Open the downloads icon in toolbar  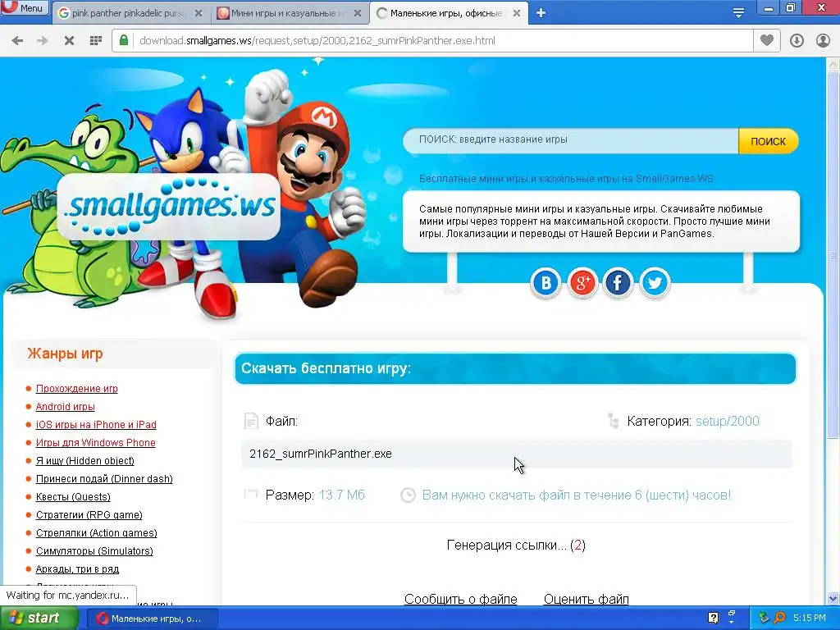797,41
